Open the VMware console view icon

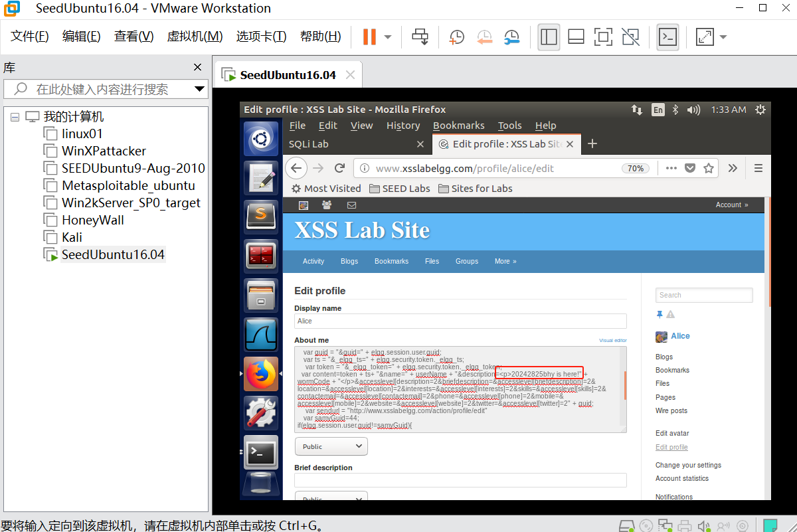tap(667, 37)
